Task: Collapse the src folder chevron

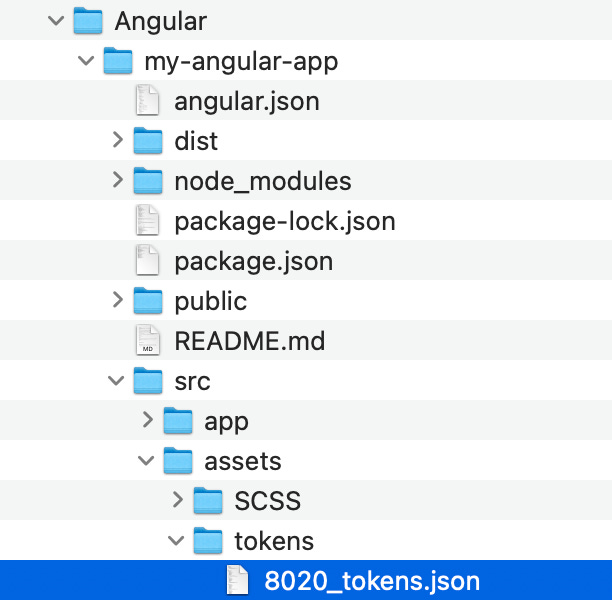Action: 116,380
